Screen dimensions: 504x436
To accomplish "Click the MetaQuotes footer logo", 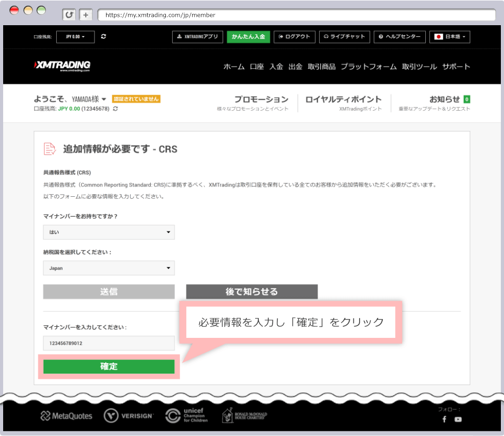I will (66, 416).
